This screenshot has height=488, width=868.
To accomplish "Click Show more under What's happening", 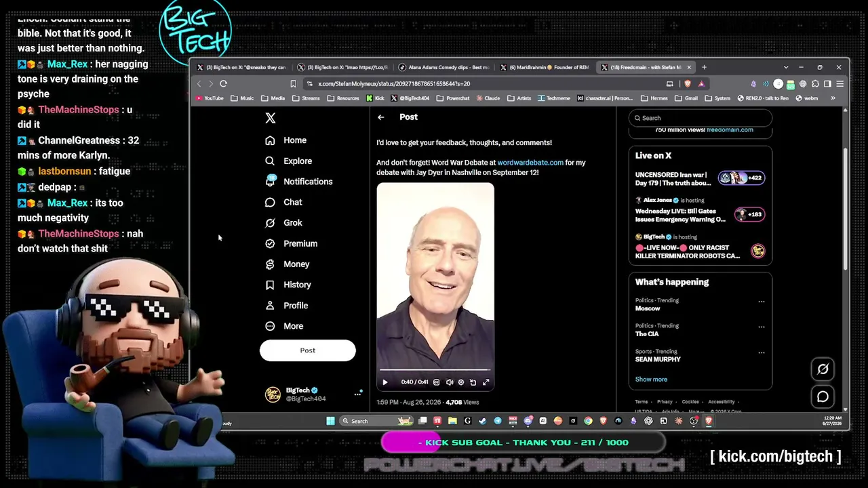I will [651, 380].
